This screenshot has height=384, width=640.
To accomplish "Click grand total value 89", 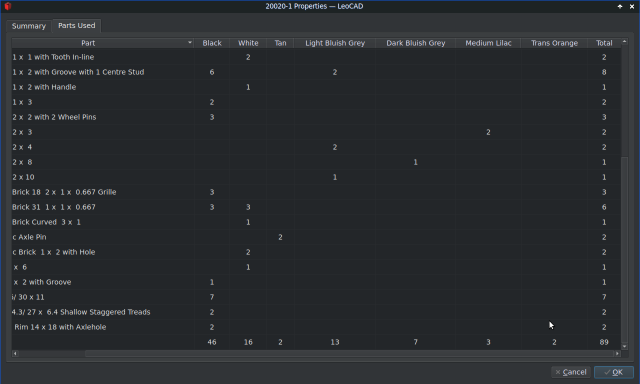I will click(x=604, y=342).
